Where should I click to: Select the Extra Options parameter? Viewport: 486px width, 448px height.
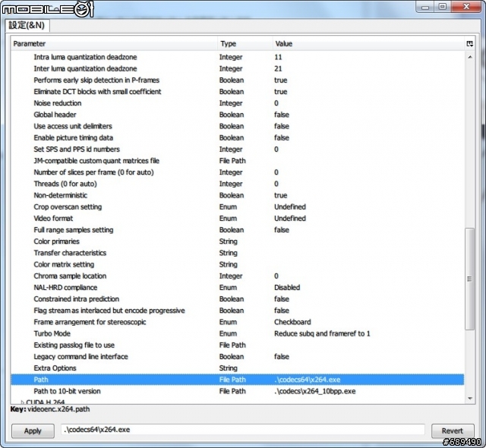point(238,368)
